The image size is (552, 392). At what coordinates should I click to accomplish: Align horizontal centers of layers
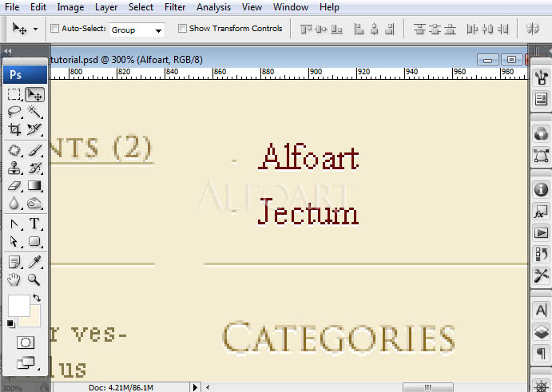click(x=374, y=30)
